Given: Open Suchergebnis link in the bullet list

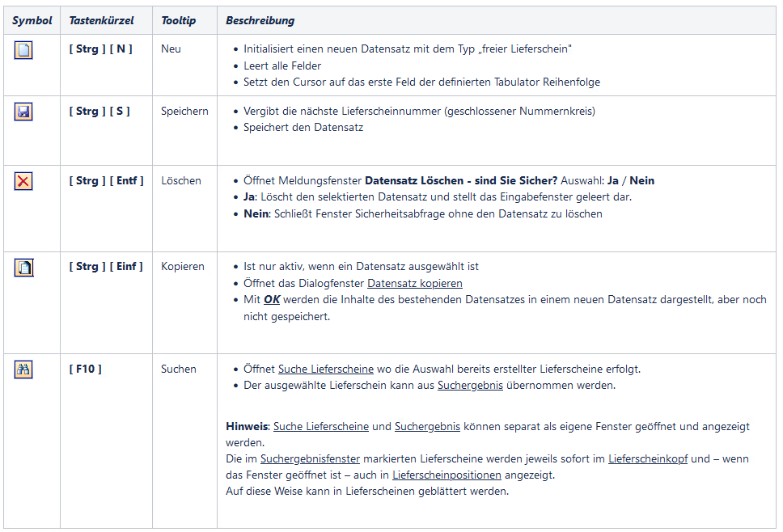Looking at the screenshot, I should [470, 385].
